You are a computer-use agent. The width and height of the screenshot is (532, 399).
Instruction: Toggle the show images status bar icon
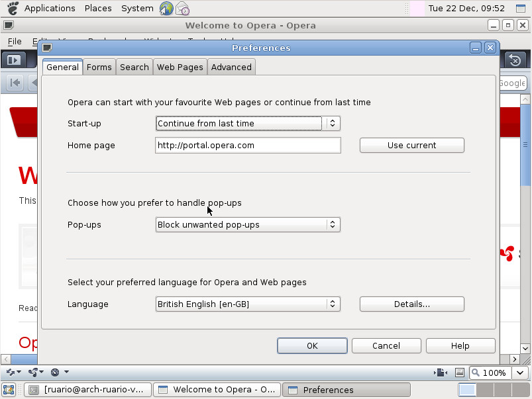click(x=459, y=373)
